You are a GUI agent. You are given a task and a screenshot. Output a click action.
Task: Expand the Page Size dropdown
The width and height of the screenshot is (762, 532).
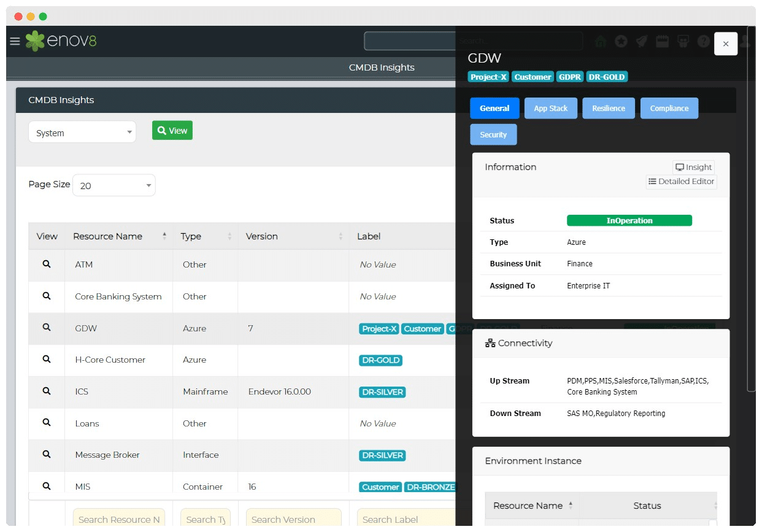coord(114,185)
